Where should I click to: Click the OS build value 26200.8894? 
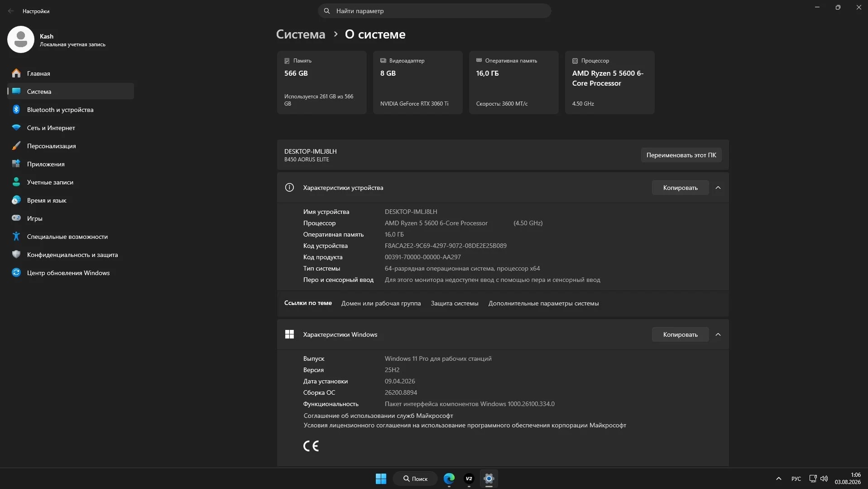point(401,392)
